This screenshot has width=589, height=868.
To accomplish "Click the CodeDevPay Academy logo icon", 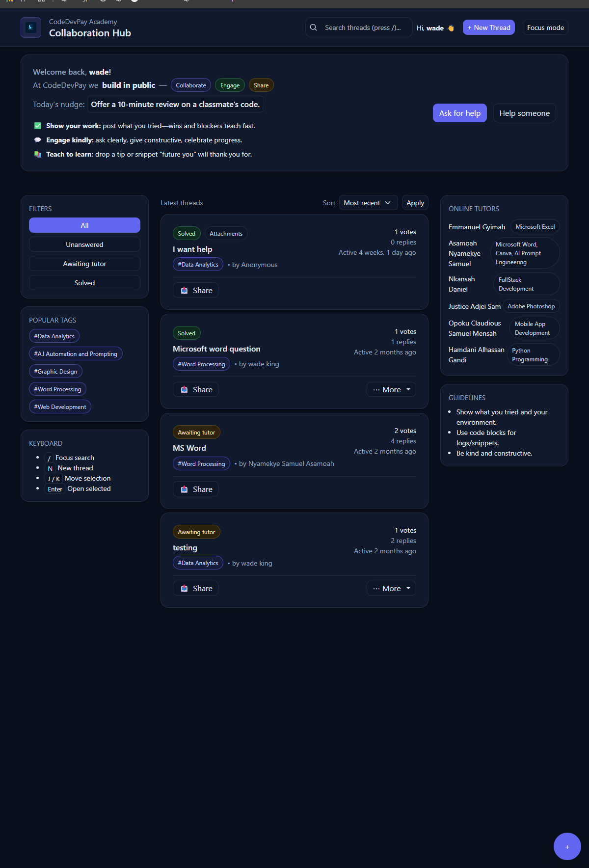I will click(31, 27).
